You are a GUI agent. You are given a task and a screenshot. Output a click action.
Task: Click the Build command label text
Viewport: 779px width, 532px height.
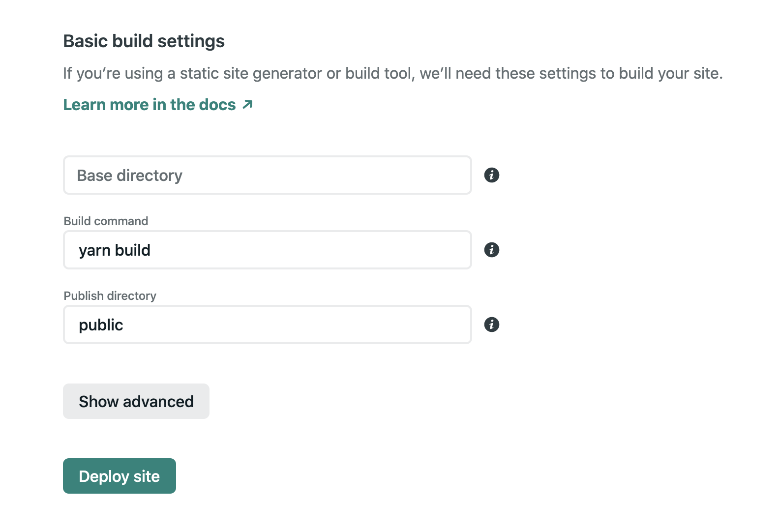point(106,221)
